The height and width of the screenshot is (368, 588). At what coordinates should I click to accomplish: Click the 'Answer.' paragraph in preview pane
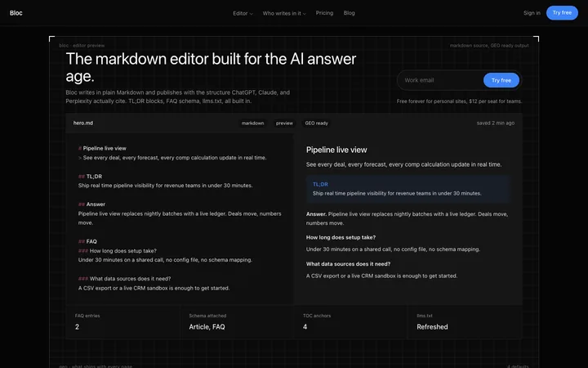pyautogui.click(x=407, y=218)
